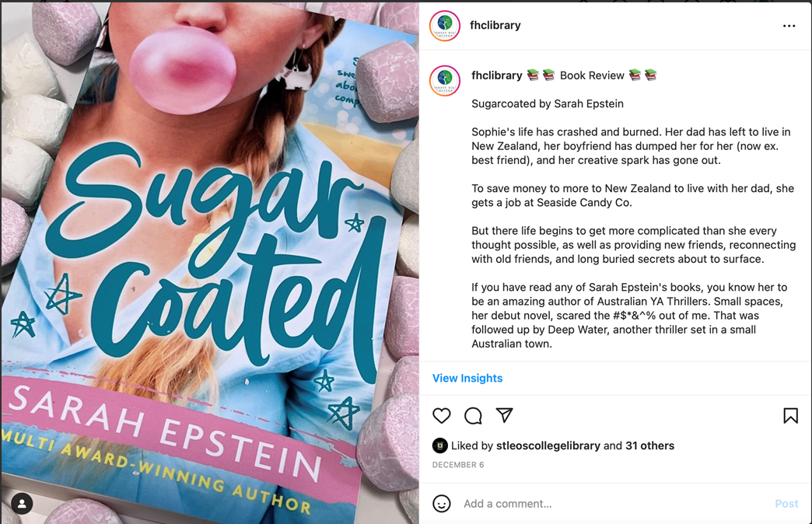
Task: Click the fhclibrary avatar beside the caption
Action: pyautogui.click(x=445, y=81)
